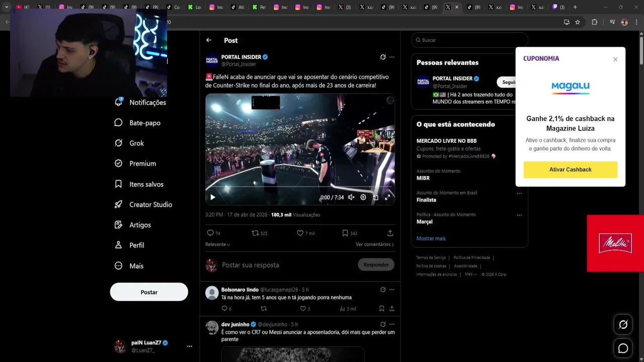Enter fullscreen video mode
644x362 pixels.
(x=387, y=198)
